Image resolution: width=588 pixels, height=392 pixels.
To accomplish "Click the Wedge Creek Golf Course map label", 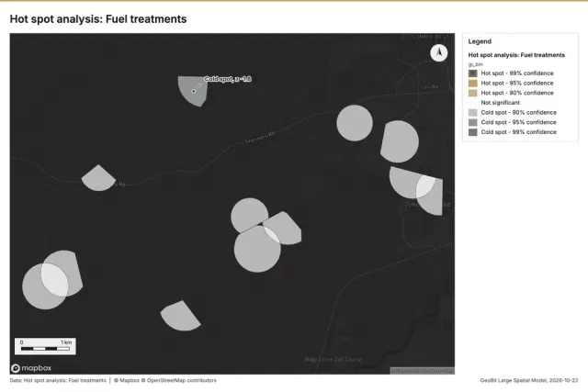I will tap(334, 359).
